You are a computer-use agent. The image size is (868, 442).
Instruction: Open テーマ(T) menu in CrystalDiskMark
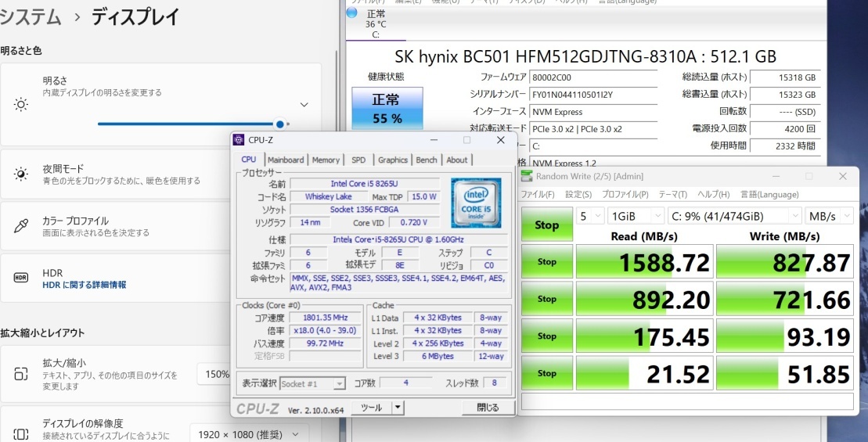672,195
